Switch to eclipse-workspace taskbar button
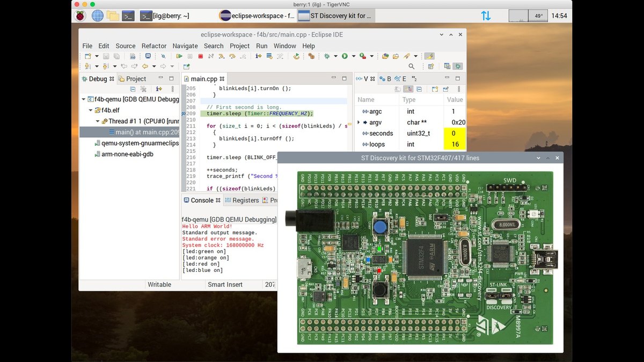 coord(257,16)
